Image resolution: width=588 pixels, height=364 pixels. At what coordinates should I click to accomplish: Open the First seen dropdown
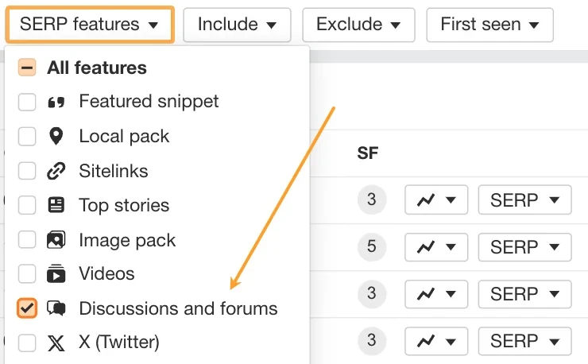point(489,25)
